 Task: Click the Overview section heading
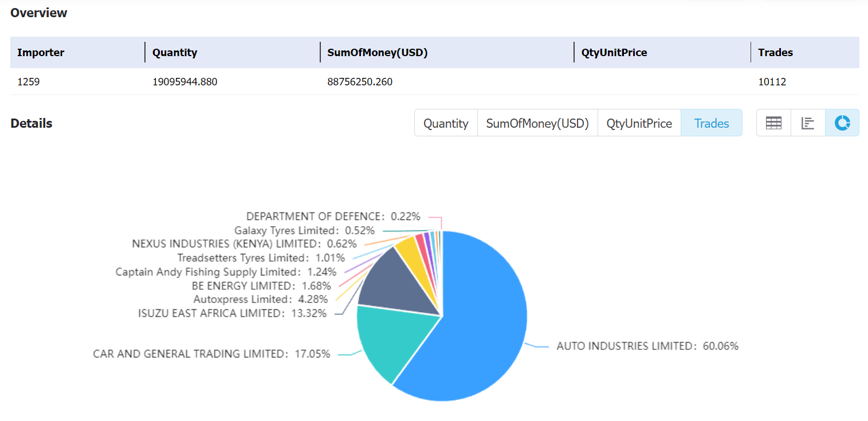(39, 13)
